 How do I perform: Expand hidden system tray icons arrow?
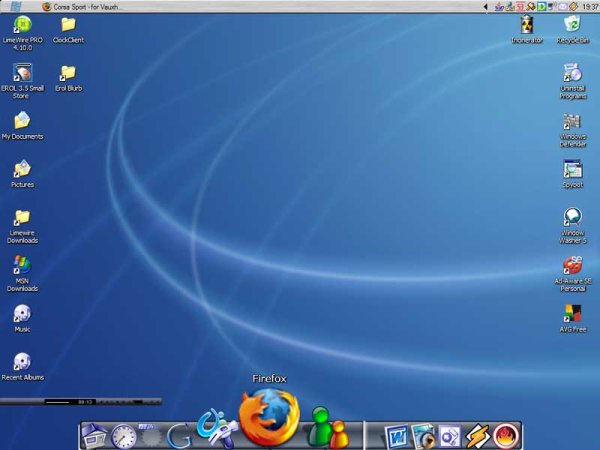(486, 6)
